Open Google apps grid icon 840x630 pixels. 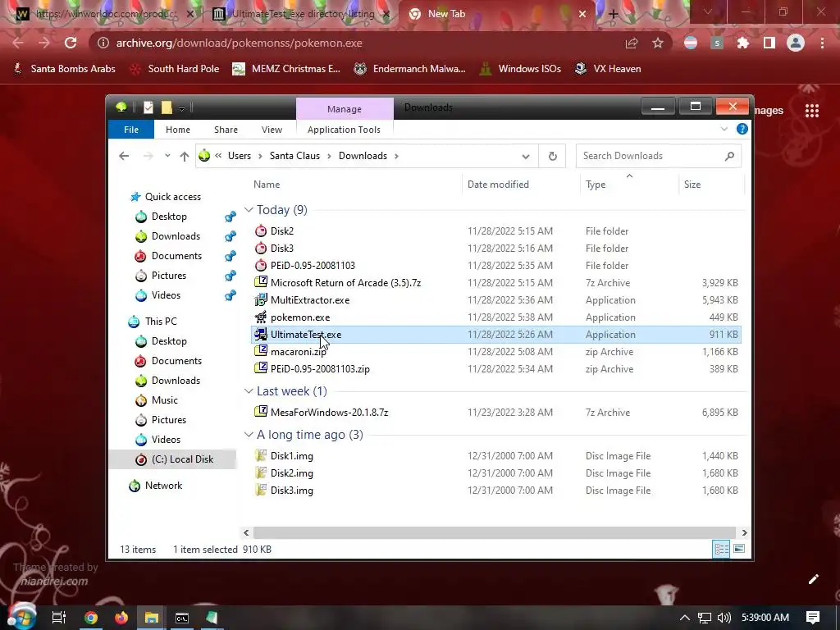click(x=812, y=111)
